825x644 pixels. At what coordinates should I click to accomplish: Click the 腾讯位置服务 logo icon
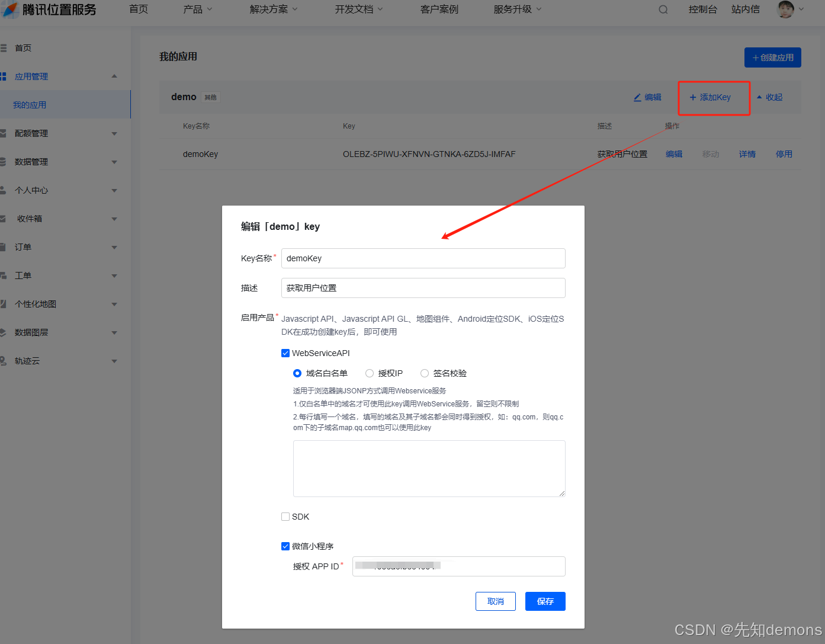point(9,9)
